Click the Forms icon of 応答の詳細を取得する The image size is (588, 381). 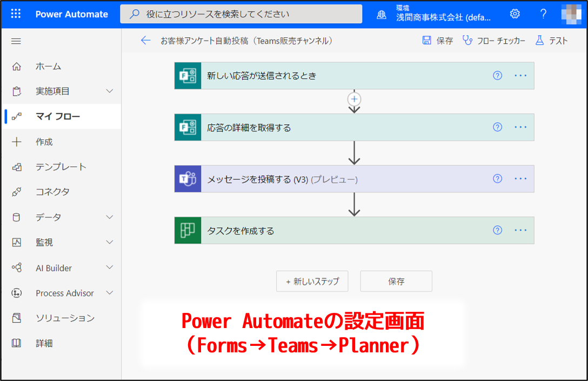188,127
